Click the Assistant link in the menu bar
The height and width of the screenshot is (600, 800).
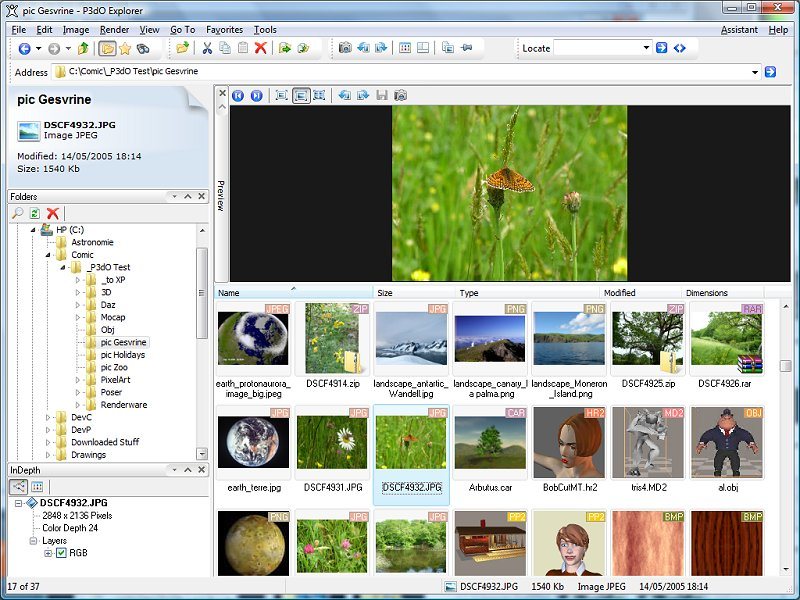[x=740, y=30]
